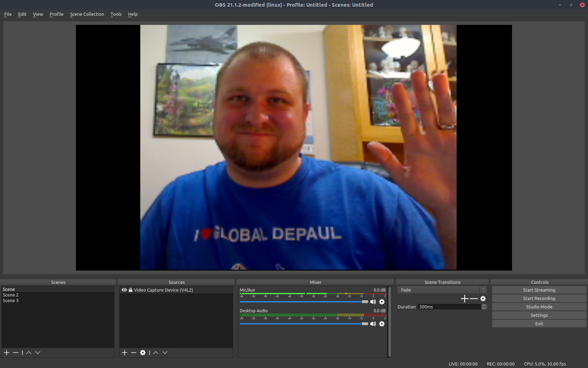This screenshot has width=588, height=368.
Task: Mute the Desktop Audio channel
Action: 373,324
